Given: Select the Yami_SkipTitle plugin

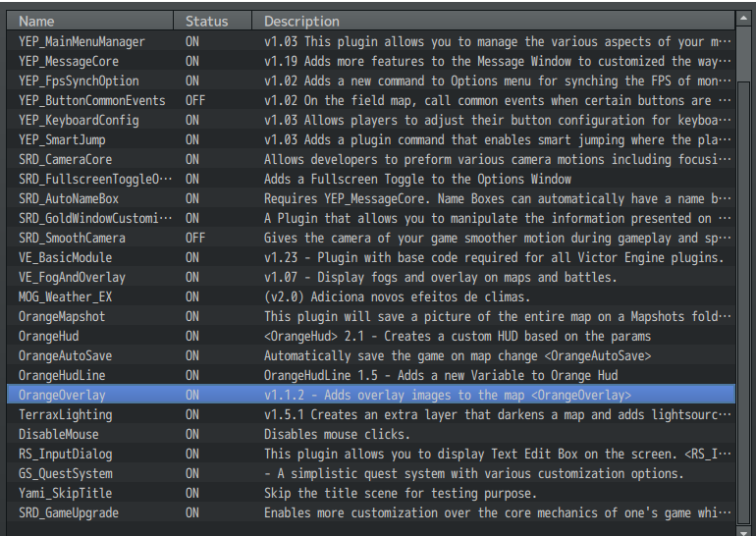Looking at the screenshot, I should [371, 493].
